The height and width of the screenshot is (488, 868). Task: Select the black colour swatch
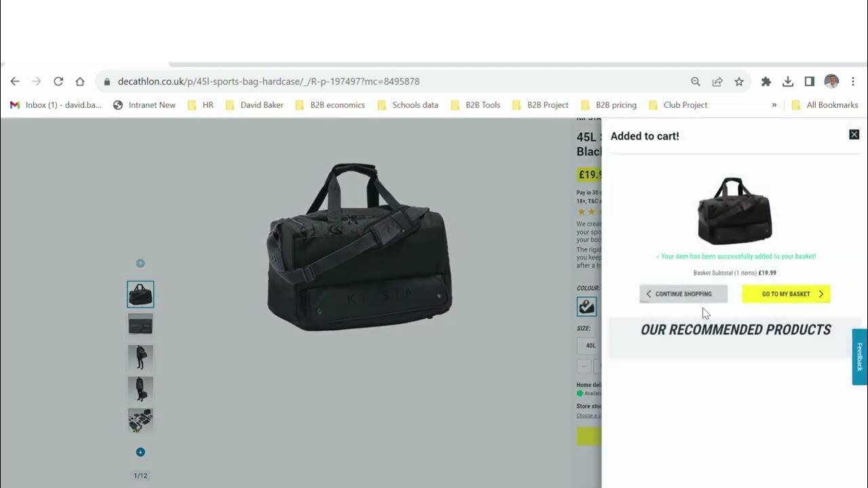[587, 306]
